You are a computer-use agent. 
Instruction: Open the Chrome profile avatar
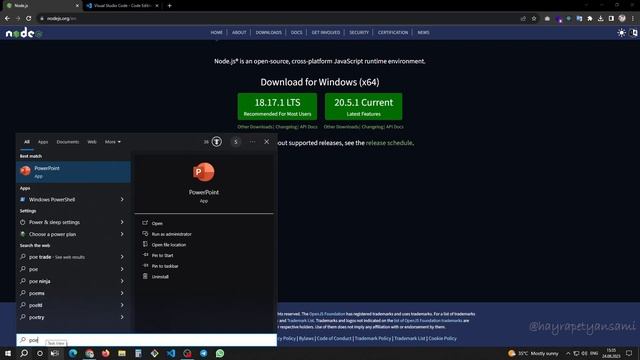pyautogui.click(x=622, y=18)
